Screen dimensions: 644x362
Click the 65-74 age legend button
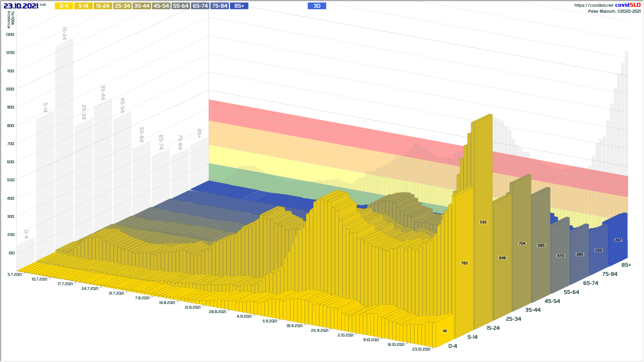click(200, 6)
